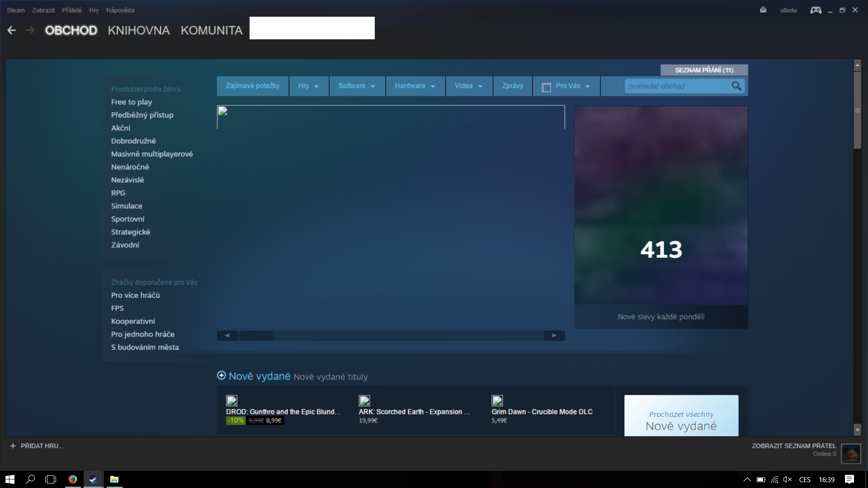
Task: Click the page scrollbar down arrow
Action: (x=857, y=429)
